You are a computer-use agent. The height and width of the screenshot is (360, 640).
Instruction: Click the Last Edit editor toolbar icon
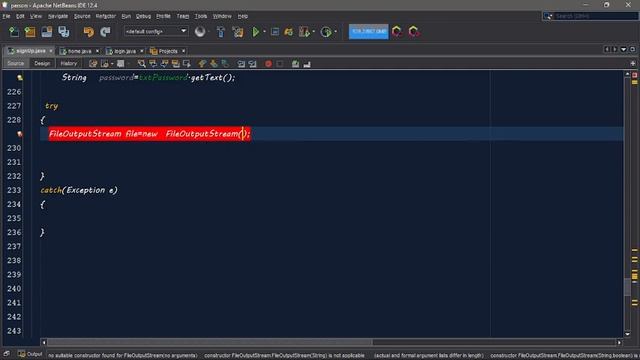(x=93, y=64)
